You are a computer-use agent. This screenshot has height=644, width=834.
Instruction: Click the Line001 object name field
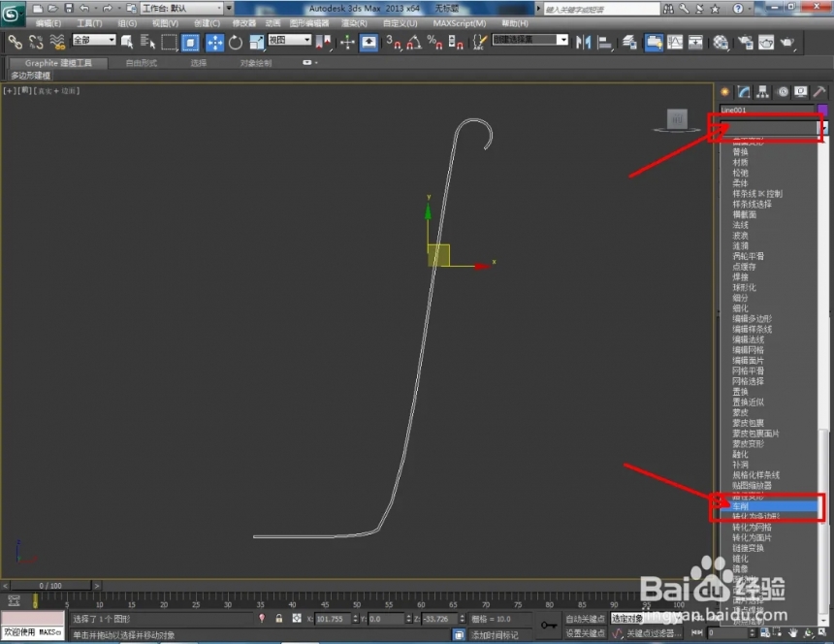click(767, 110)
